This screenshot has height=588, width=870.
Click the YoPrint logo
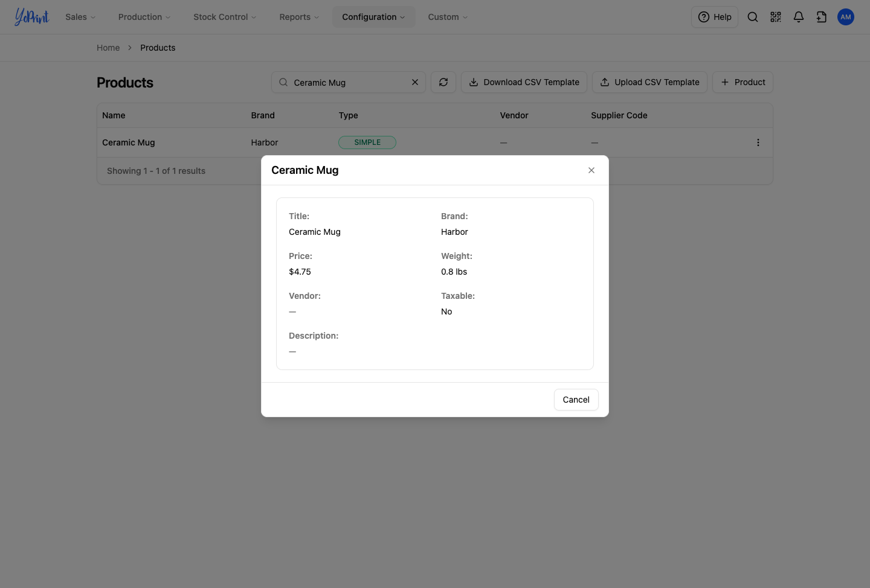31,17
